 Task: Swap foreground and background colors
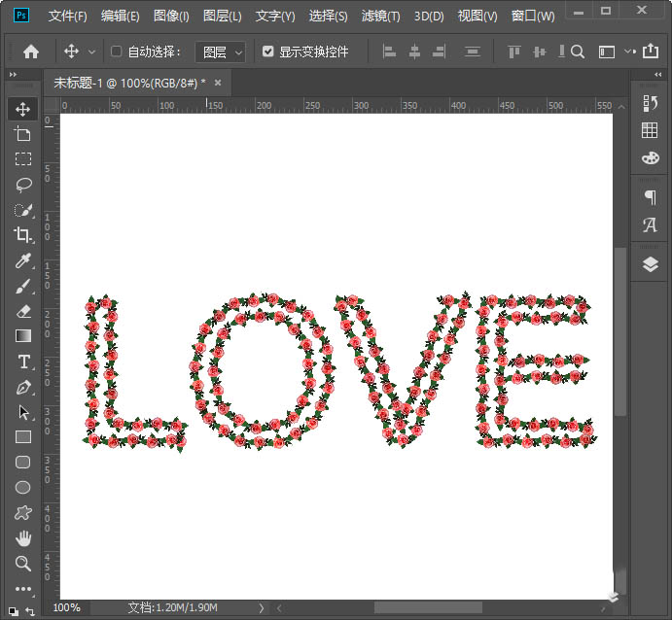point(30,610)
